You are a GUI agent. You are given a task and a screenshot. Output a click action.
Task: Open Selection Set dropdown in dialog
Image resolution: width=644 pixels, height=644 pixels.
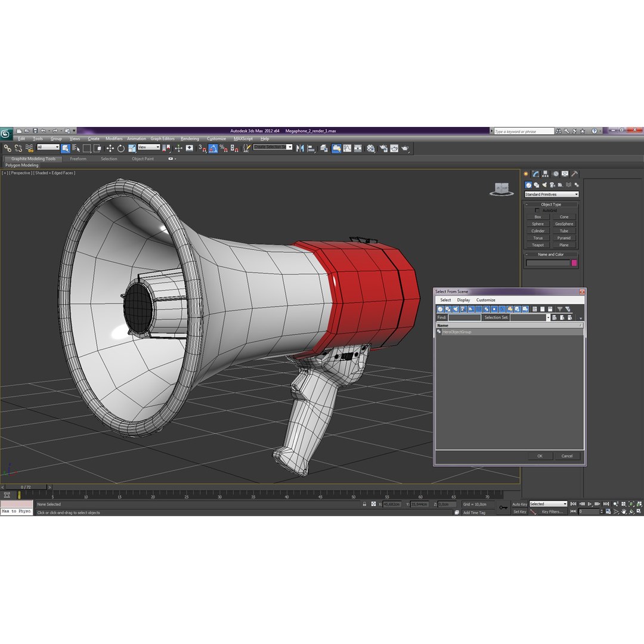click(x=548, y=317)
